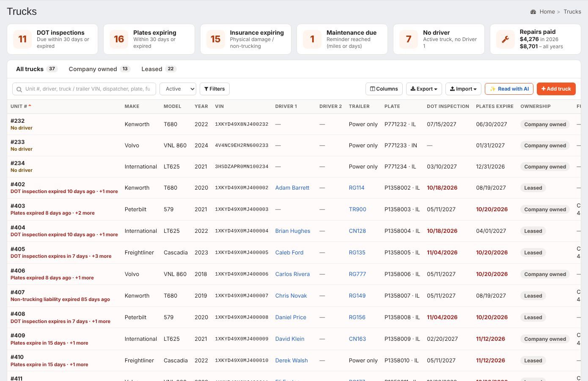Select unit #232 row label

(x=17, y=121)
